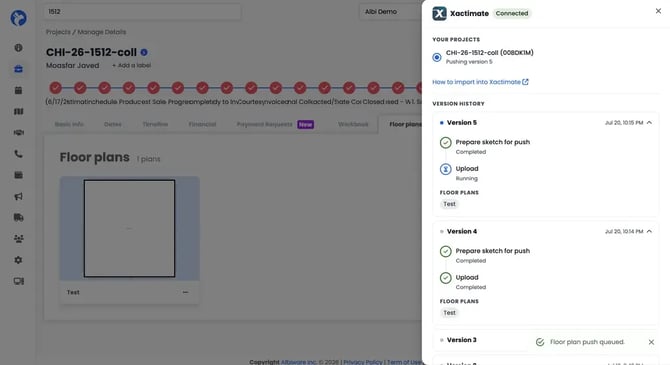Close the Xactimate side panel
The width and height of the screenshot is (670, 365).
[x=658, y=11]
